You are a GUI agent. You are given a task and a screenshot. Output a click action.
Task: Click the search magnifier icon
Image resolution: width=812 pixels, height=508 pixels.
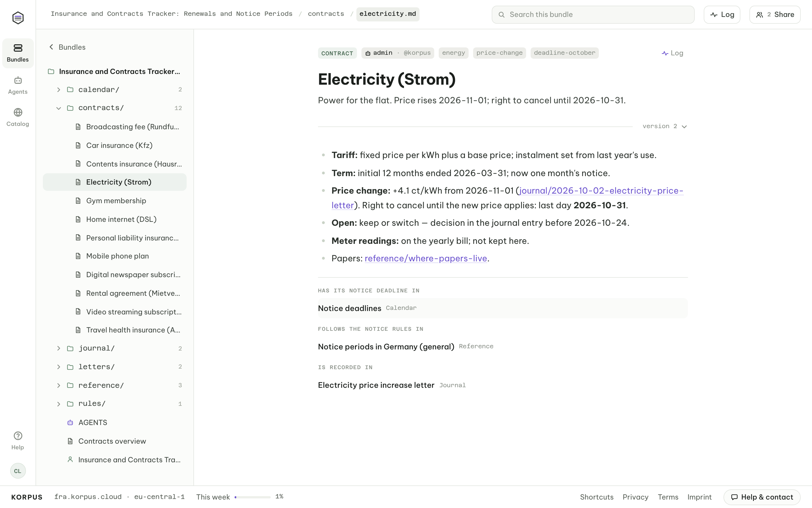(x=501, y=14)
